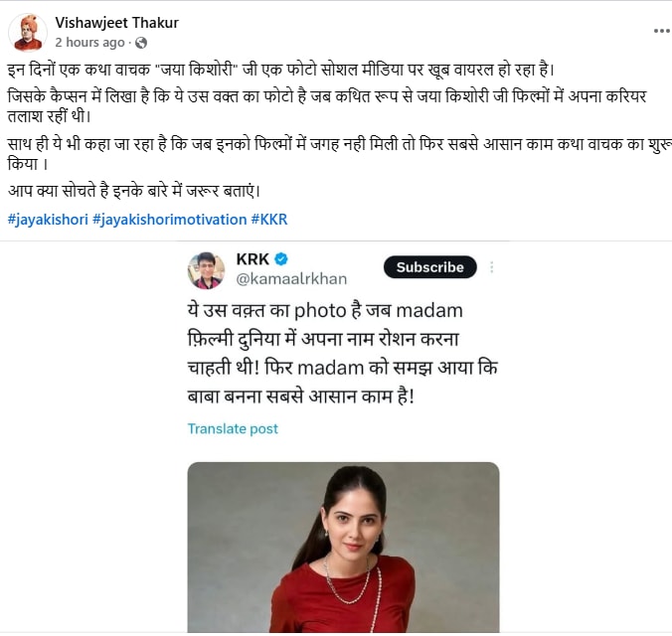Open the photo of woman in red
672x636 pixels.
(x=343, y=547)
